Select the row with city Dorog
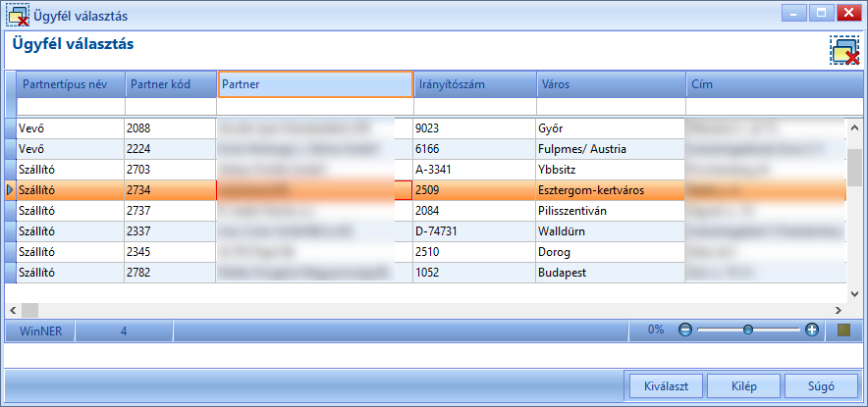The height and width of the screenshot is (407, 868). pos(425,252)
